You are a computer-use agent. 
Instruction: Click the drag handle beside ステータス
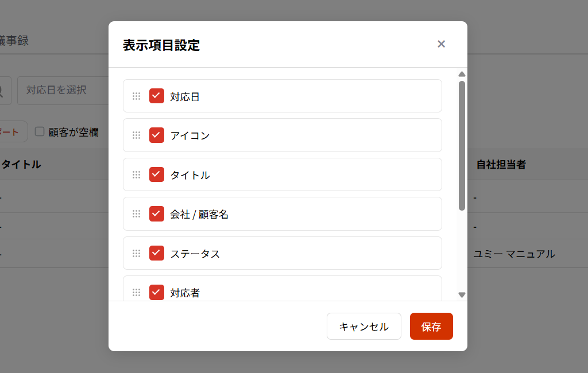point(136,253)
